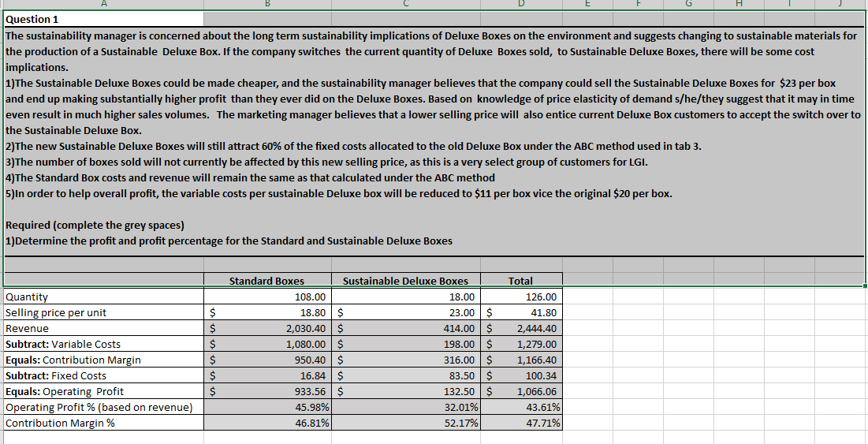Select the operating profit cell 132.50
The image size is (868, 444).
point(406,391)
